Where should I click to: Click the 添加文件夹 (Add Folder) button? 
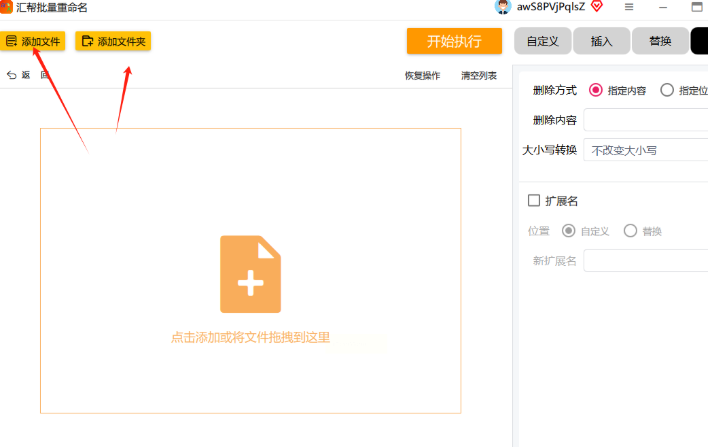click(x=113, y=41)
